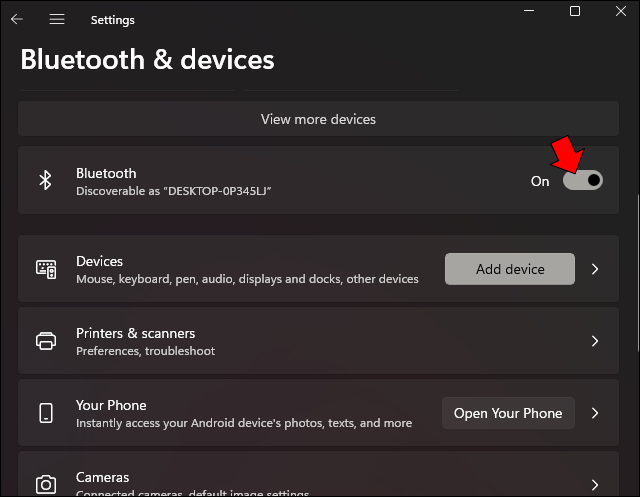Click 'Preferences, troubleshoot' description
This screenshot has width=640, height=497.
145,351
